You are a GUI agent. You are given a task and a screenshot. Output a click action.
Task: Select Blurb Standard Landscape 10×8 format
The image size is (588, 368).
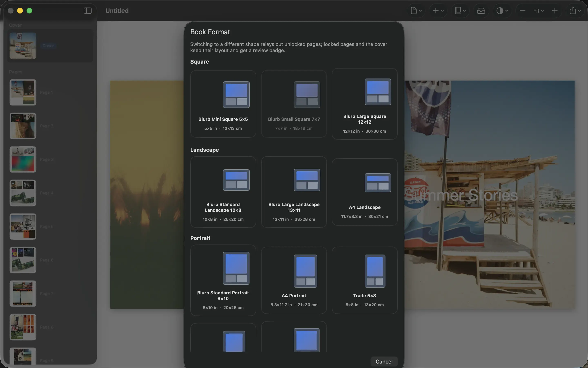pyautogui.click(x=223, y=192)
